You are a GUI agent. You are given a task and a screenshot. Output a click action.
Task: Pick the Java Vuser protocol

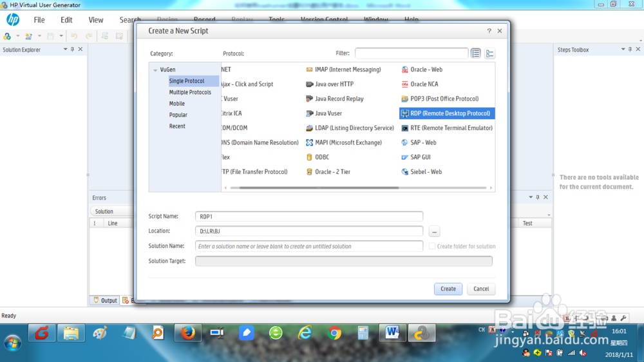324,113
